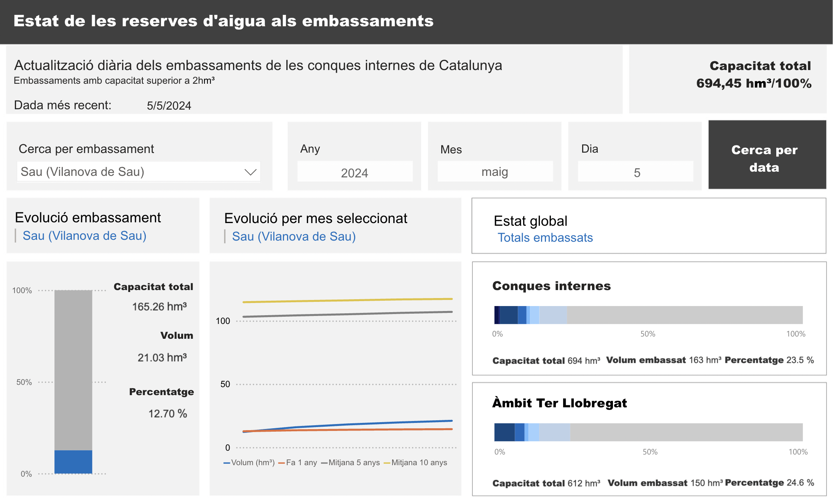Click the 12.70 % percentage value
Viewport: 833px width, 504px height.
tap(168, 413)
